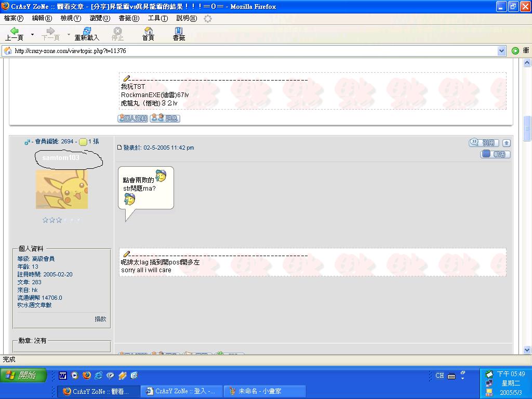Open the Back button history dropdown arrow

click(x=32, y=35)
